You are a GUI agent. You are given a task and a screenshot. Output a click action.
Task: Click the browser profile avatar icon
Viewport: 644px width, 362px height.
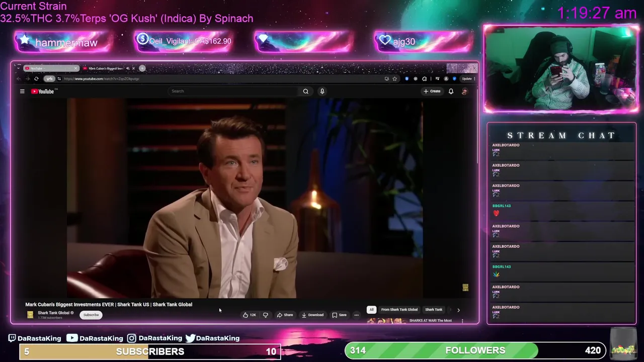[446, 78]
